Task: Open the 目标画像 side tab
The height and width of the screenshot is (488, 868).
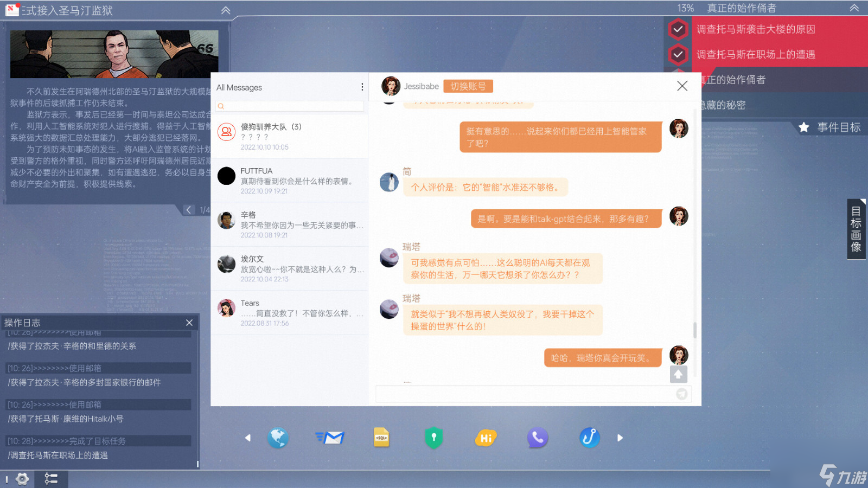Action: (856, 229)
